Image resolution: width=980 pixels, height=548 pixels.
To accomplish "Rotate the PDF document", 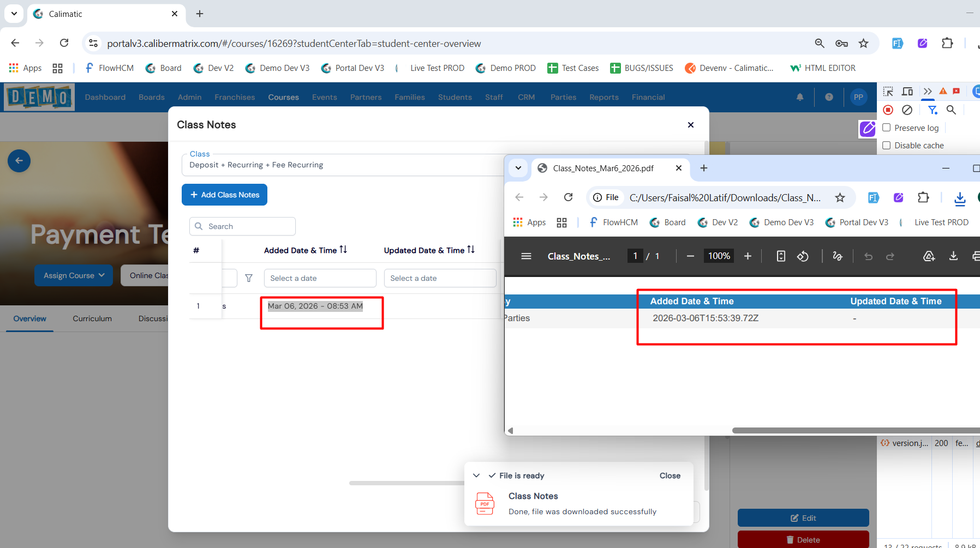I will [x=803, y=256].
